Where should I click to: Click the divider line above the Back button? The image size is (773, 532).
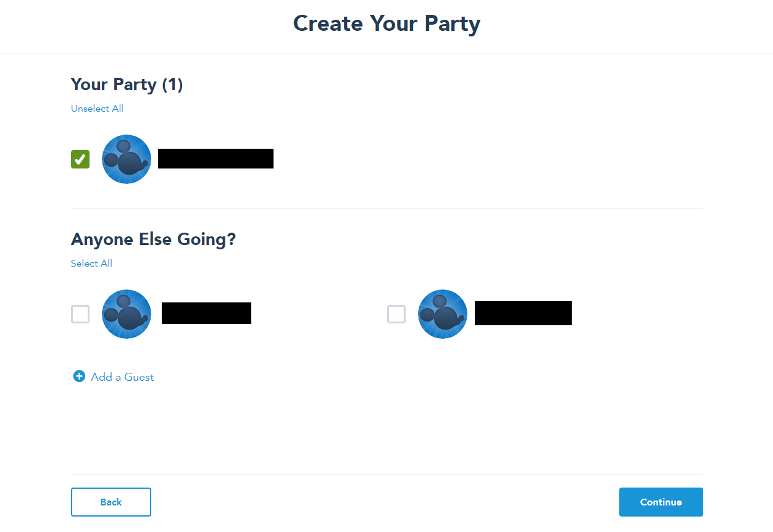click(x=387, y=475)
